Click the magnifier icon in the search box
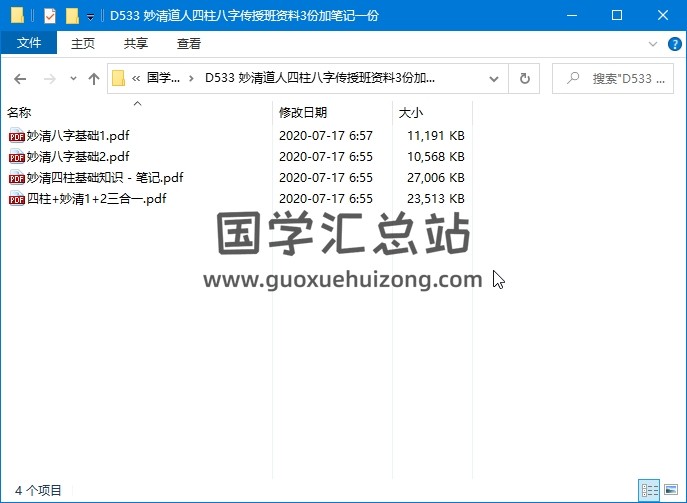687x503 pixels. coord(573,78)
